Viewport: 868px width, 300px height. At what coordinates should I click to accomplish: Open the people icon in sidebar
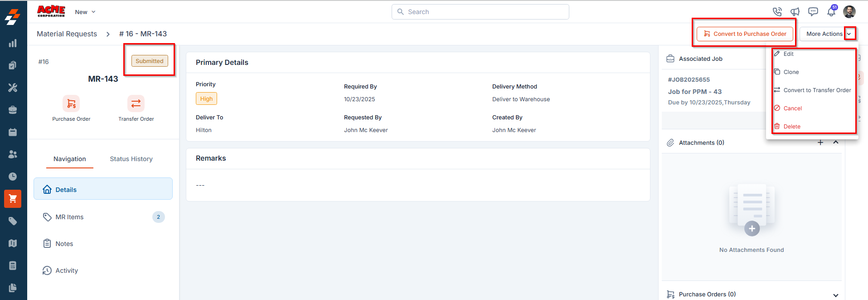[13, 154]
